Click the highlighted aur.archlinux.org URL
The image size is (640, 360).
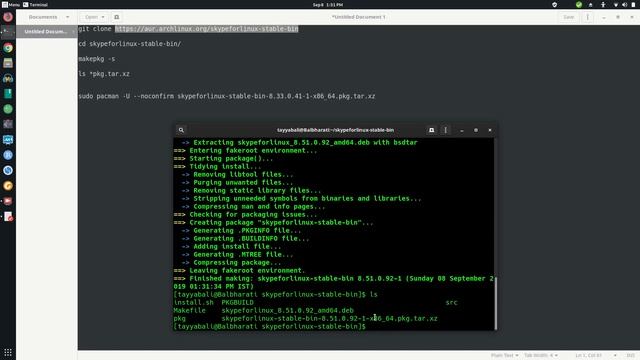[207, 29]
